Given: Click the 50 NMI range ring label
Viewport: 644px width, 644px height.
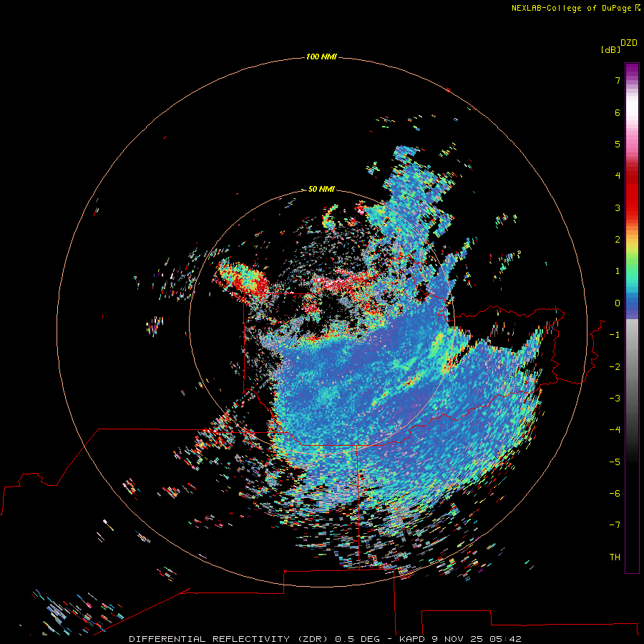Looking at the screenshot, I should (321, 189).
